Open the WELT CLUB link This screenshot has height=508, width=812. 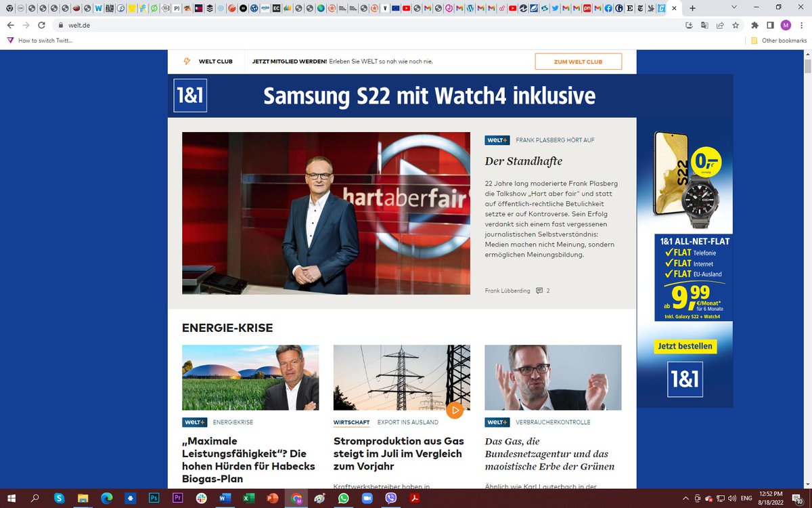(x=216, y=62)
